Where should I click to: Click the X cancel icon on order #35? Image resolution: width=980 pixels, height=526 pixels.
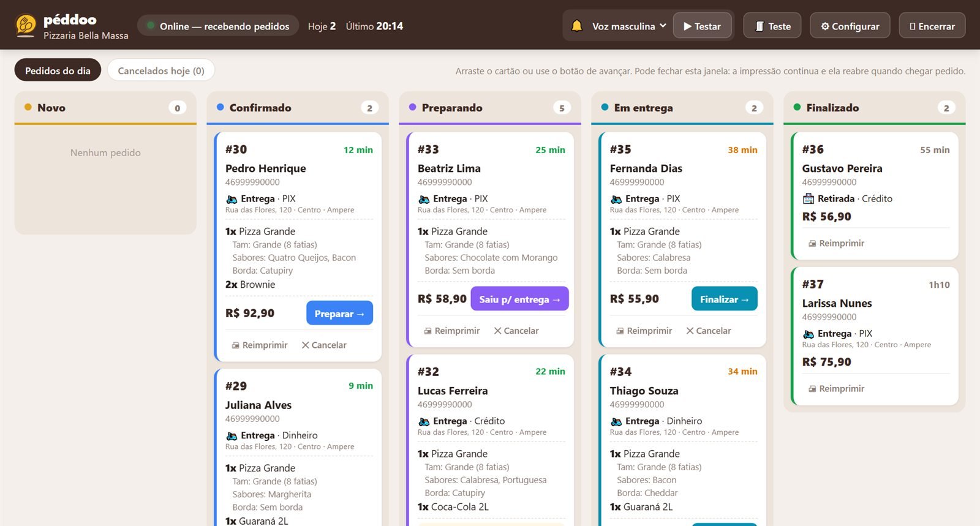point(690,331)
